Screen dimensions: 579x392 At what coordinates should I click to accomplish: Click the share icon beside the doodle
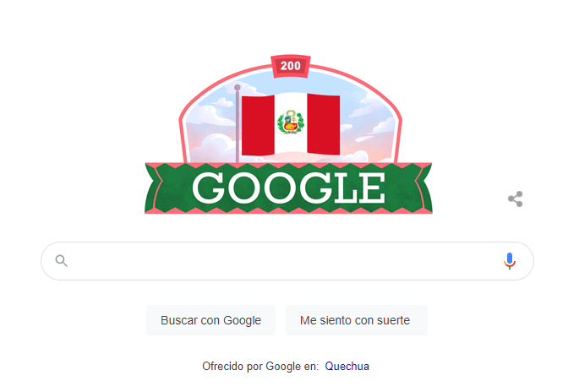[x=515, y=199]
